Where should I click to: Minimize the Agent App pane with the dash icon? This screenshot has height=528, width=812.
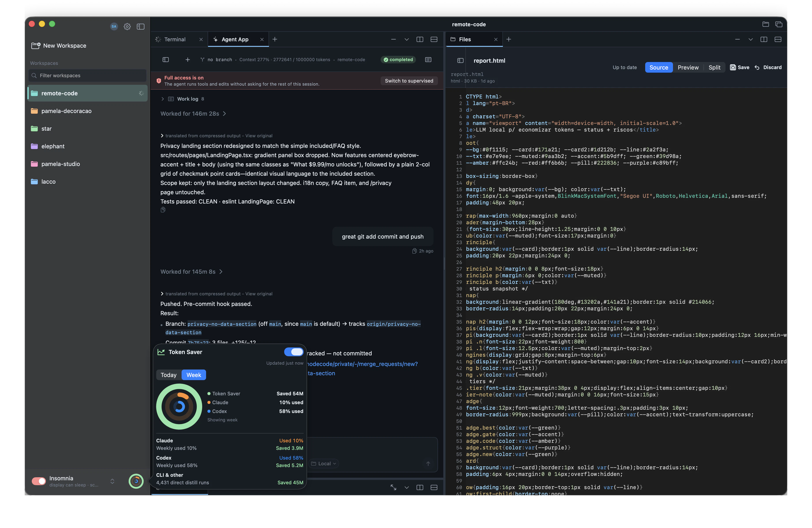pyautogui.click(x=393, y=39)
